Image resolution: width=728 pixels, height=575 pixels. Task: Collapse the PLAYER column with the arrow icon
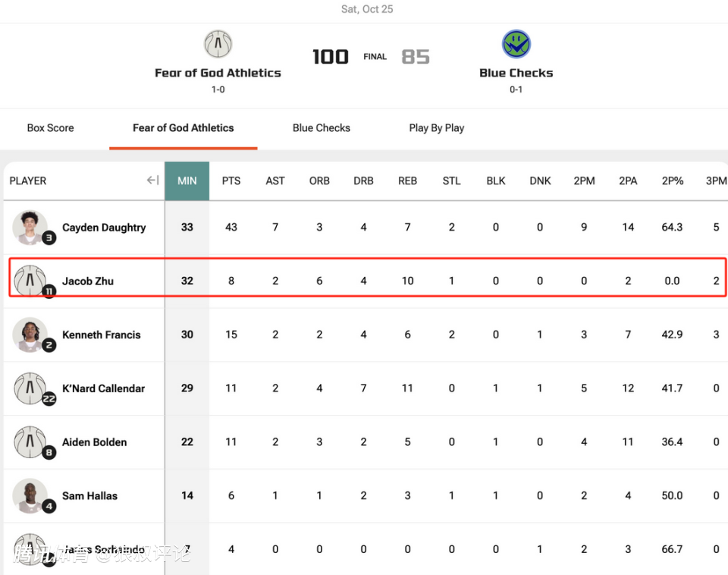[152, 181]
